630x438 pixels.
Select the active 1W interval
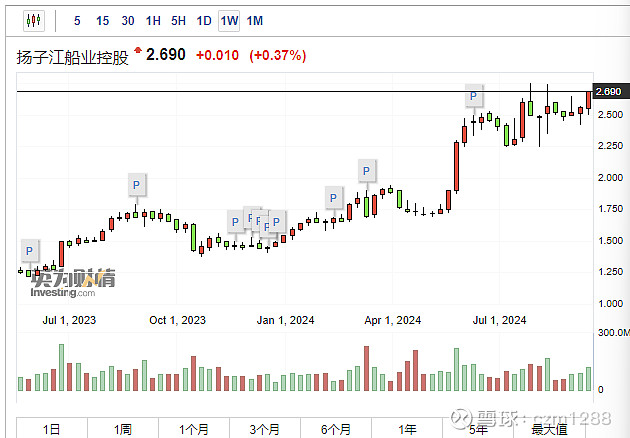pyautogui.click(x=229, y=20)
